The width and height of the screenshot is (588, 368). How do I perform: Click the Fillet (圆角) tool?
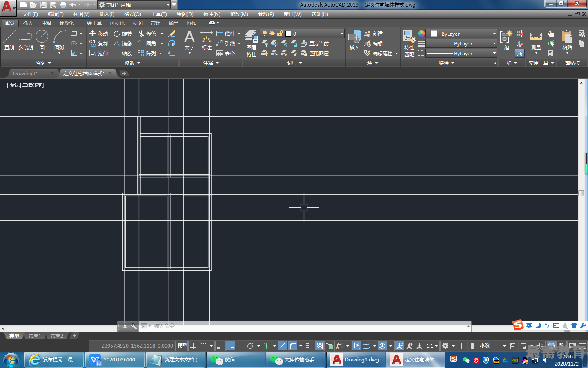pyautogui.click(x=147, y=43)
